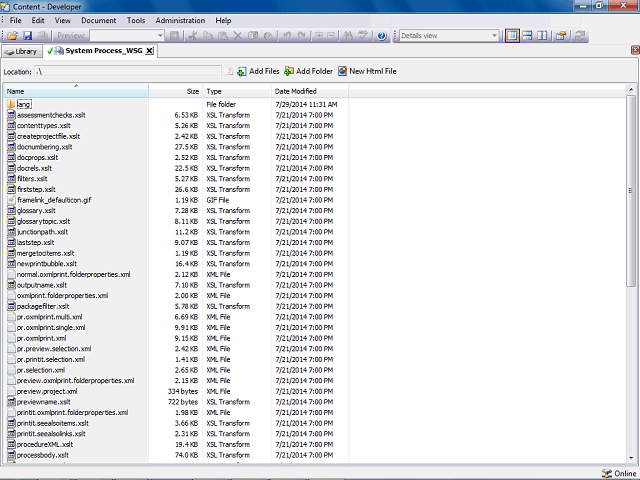Sort by the Name column header
The height and width of the screenshot is (480, 640).
pos(76,91)
